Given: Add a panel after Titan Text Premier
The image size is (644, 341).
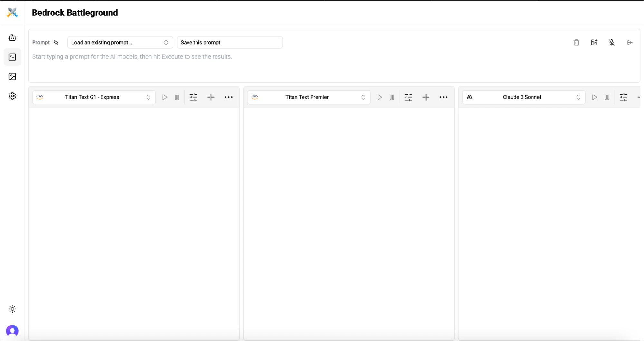Looking at the screenshot, I should 426,97.
